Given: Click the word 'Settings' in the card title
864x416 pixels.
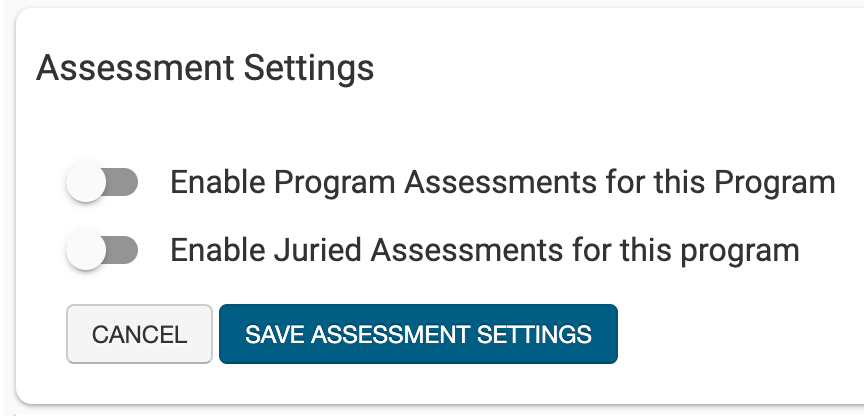Looking at the screenshot, I should coord(310,68).
